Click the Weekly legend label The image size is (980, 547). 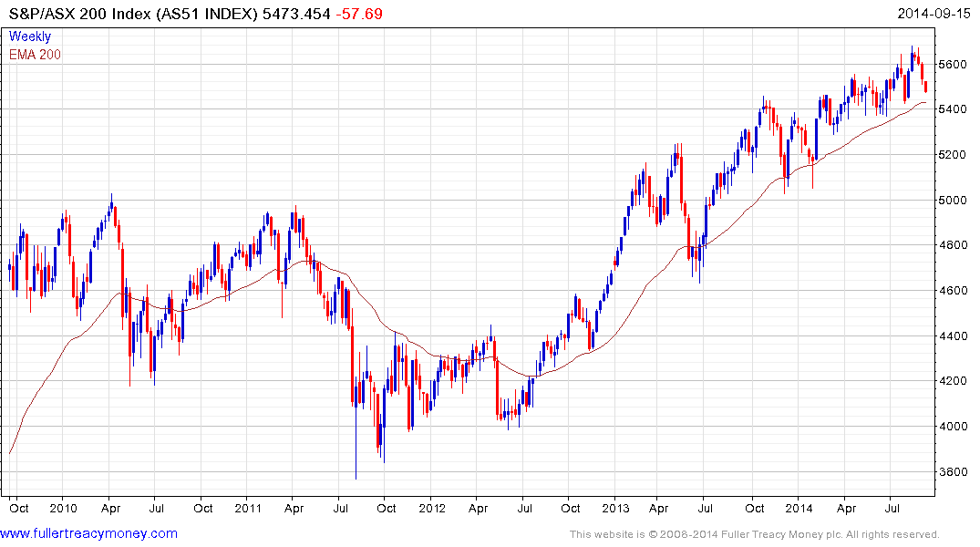pos(30,36)
